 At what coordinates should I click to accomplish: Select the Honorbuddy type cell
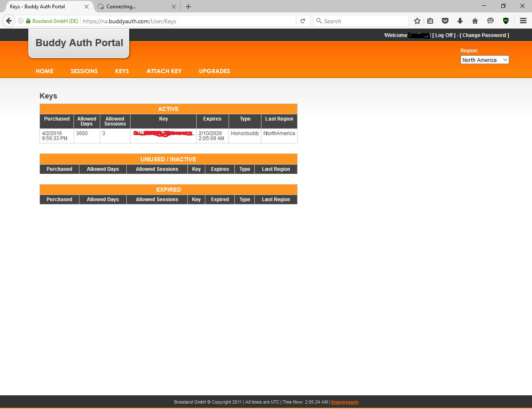pos(245,136)
